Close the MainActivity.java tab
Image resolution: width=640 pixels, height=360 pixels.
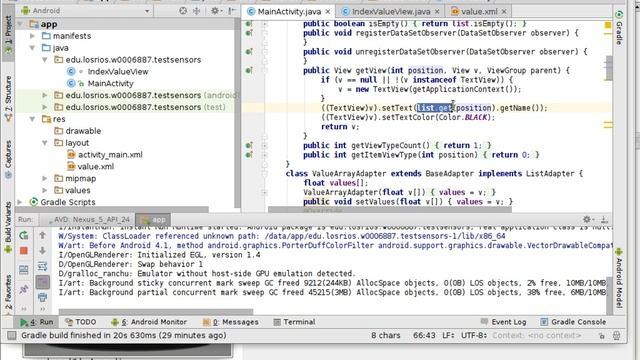tap(328, 12)
